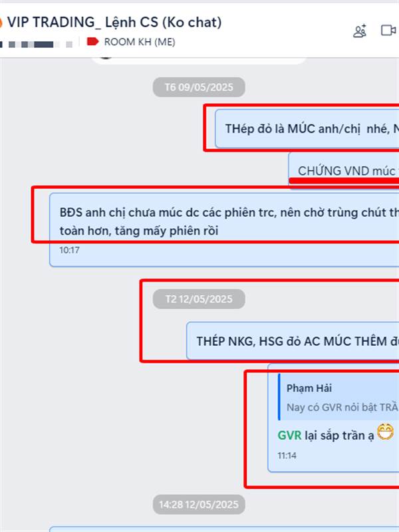Click the add member icon in header
The height and width of the screenshot is (532, 399).
point(360,31)
